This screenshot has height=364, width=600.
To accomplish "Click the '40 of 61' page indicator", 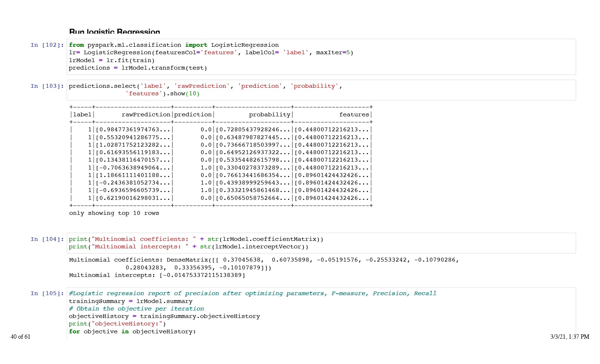I will (20, 337).
